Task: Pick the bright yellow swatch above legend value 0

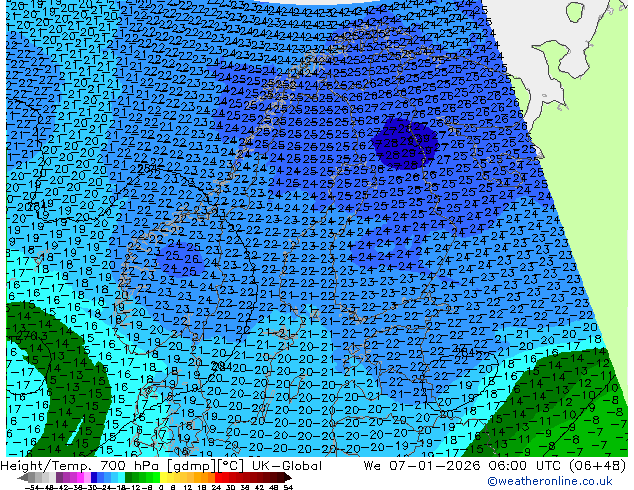Action: (x=163, y=477)
